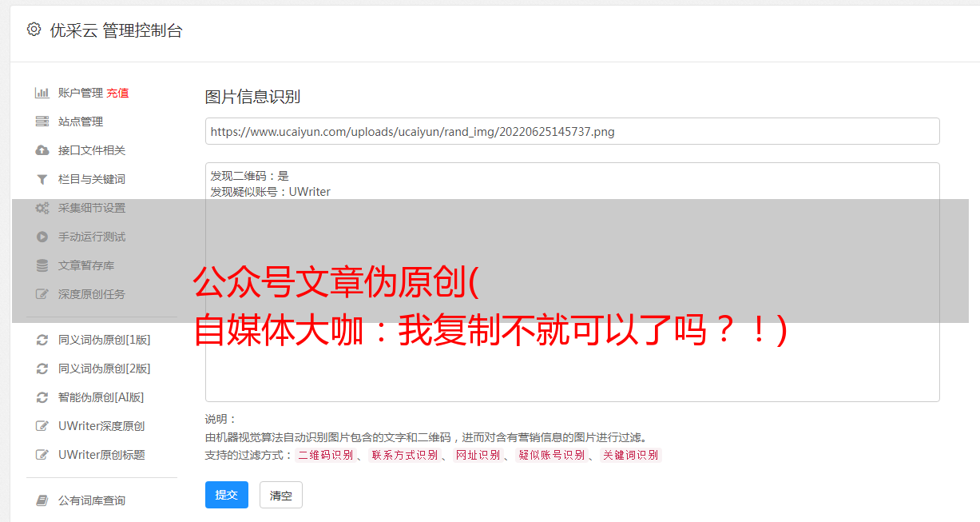Click inside the recognition result text area
Screen dimensions: 980x522
[572, 281]
